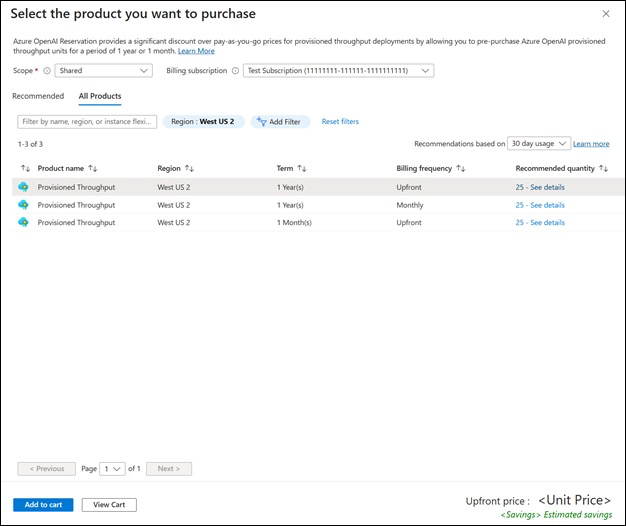The image size is (626, 526).
Task: Click the filter by name search field
Action: pos(87,122)
